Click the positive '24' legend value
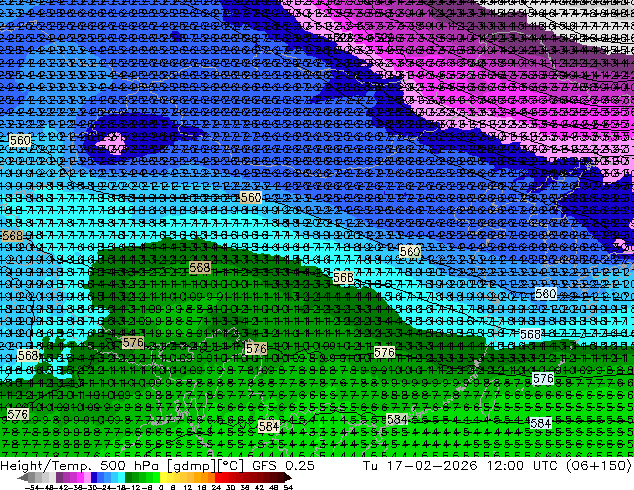This screenshot has width=634, height=490. click(217, 488)
